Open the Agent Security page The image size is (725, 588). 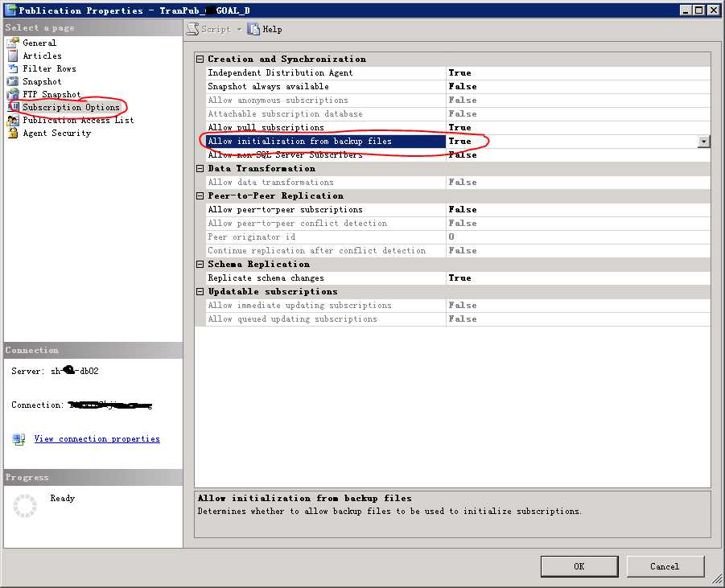coord(57,134)
